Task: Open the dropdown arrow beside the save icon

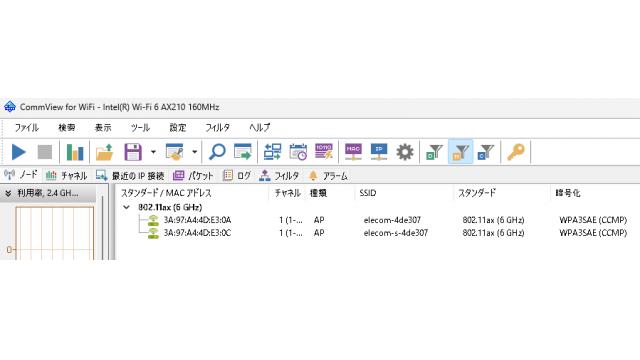Action: pyautogui.click(x=153, y=152)
